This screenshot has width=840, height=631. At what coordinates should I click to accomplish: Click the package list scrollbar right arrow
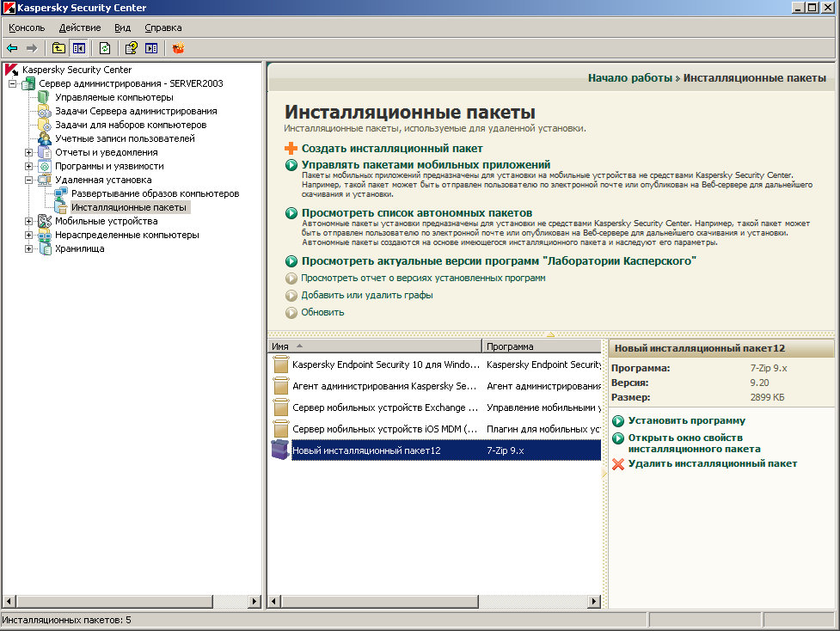tap(593, 602)
